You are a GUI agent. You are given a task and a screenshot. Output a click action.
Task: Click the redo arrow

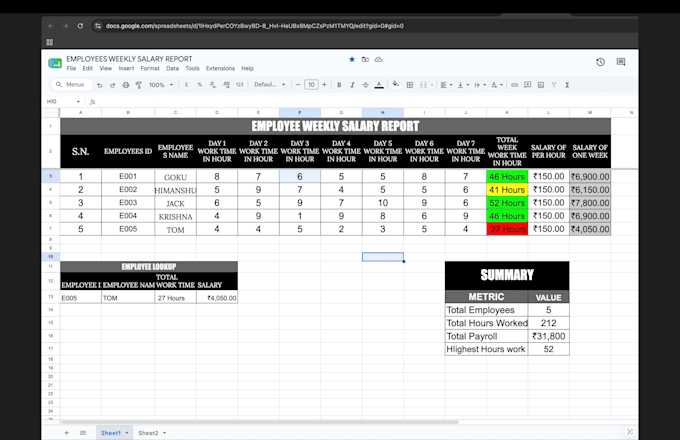click(112, 85)
